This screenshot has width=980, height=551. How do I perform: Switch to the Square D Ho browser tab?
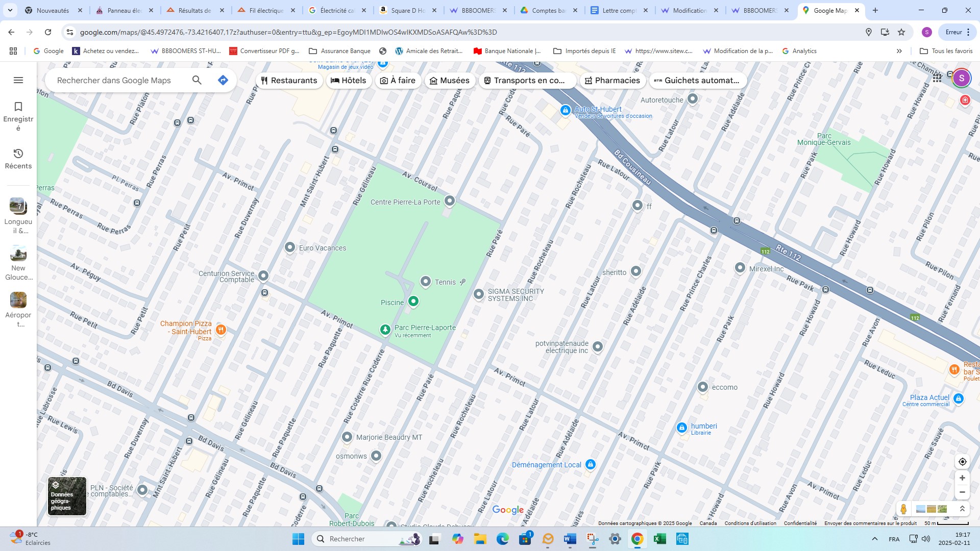click(x=408, y=10)
